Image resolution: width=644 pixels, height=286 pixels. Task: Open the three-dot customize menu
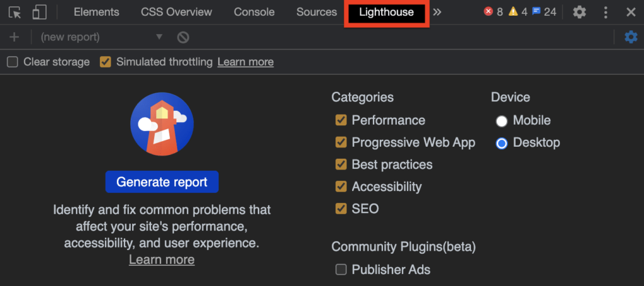[606, 13]
